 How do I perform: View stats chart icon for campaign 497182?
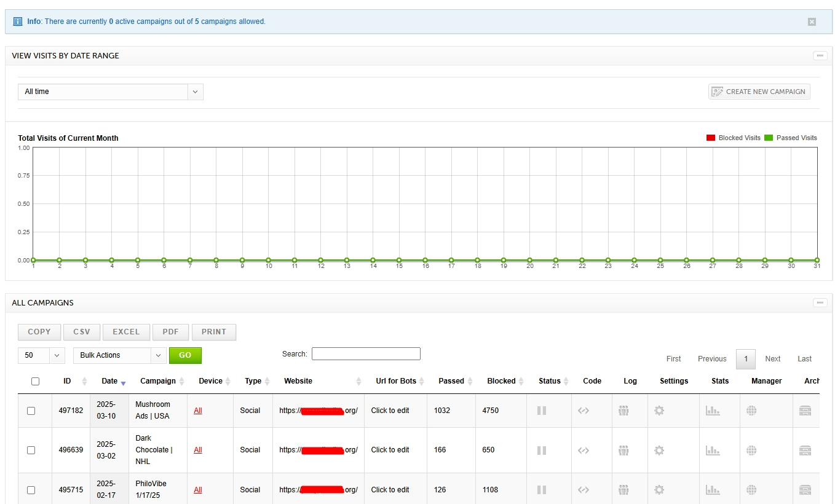713,411
